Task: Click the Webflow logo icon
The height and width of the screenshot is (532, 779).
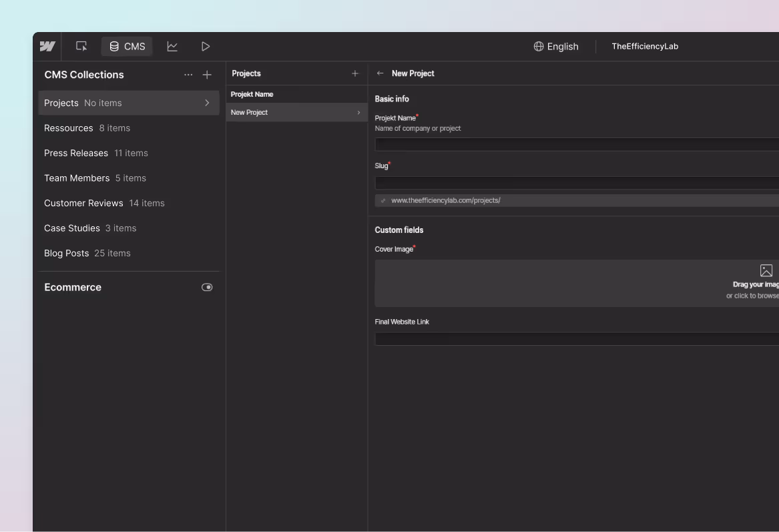Action: pyautogui.click(x=47, y=46)
